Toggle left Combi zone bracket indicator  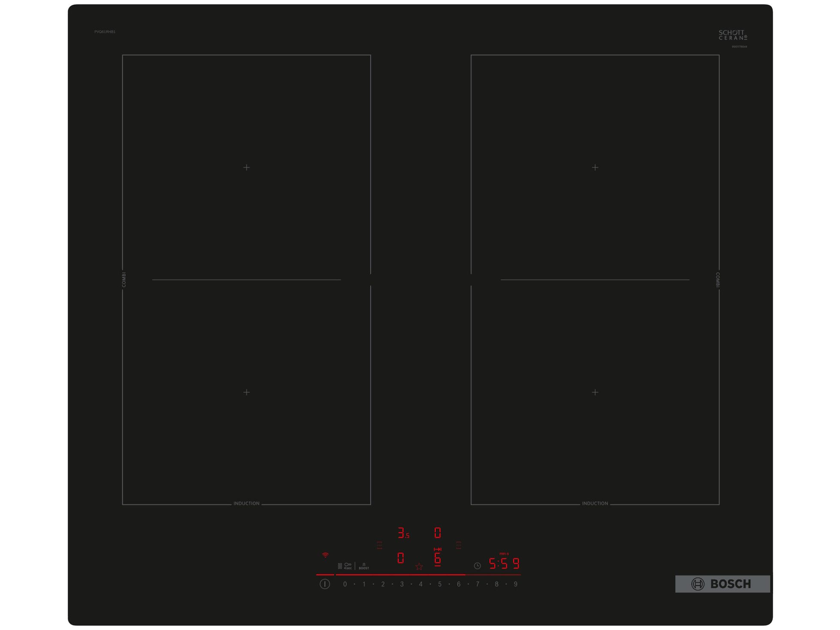point(380,545)
